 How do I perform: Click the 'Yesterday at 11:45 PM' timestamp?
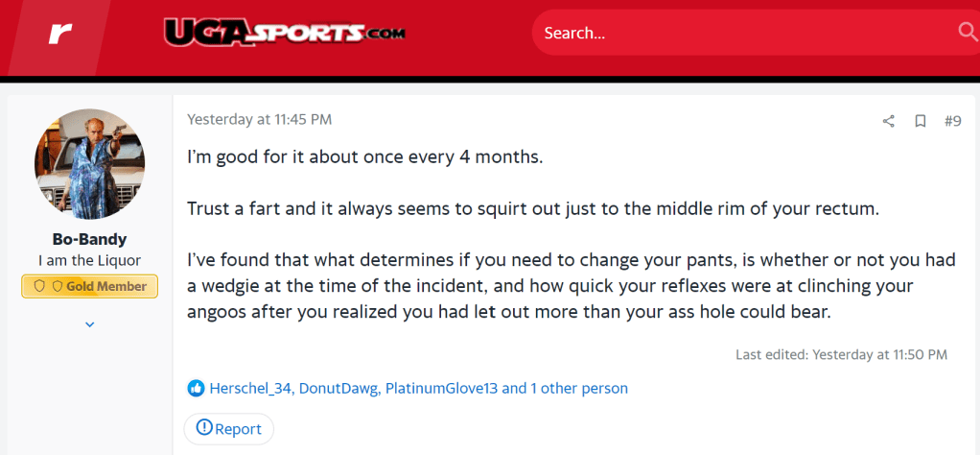point(259,120)
